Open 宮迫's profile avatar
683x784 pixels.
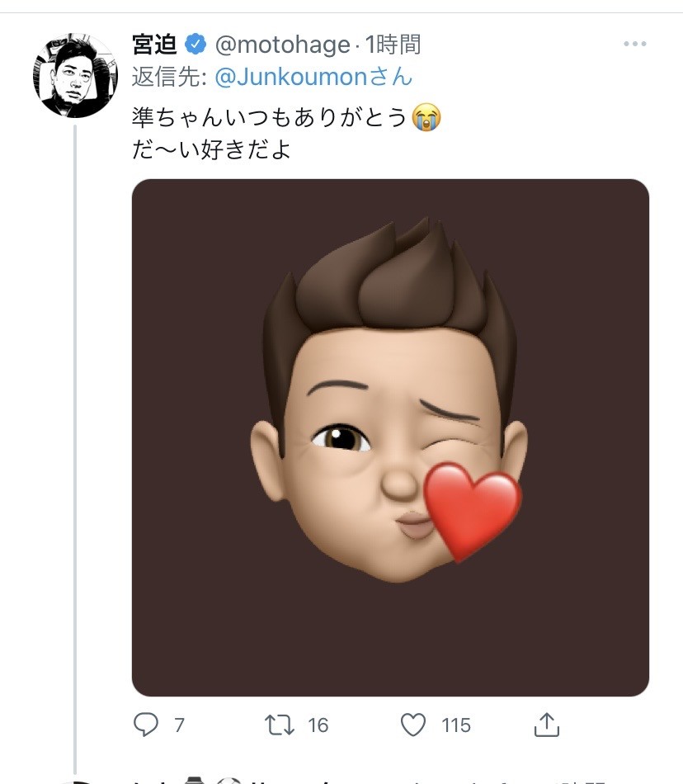tap(75, 76)
